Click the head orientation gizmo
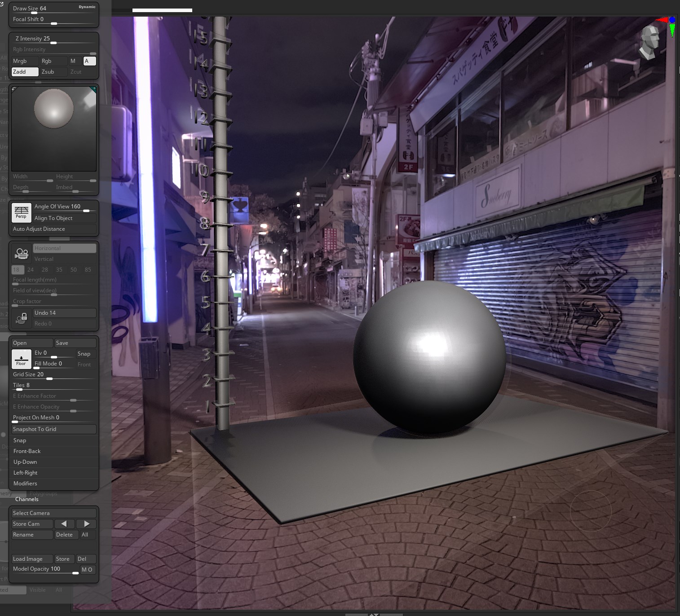Viewport: 680px width, 616px height. click(649, 42)
